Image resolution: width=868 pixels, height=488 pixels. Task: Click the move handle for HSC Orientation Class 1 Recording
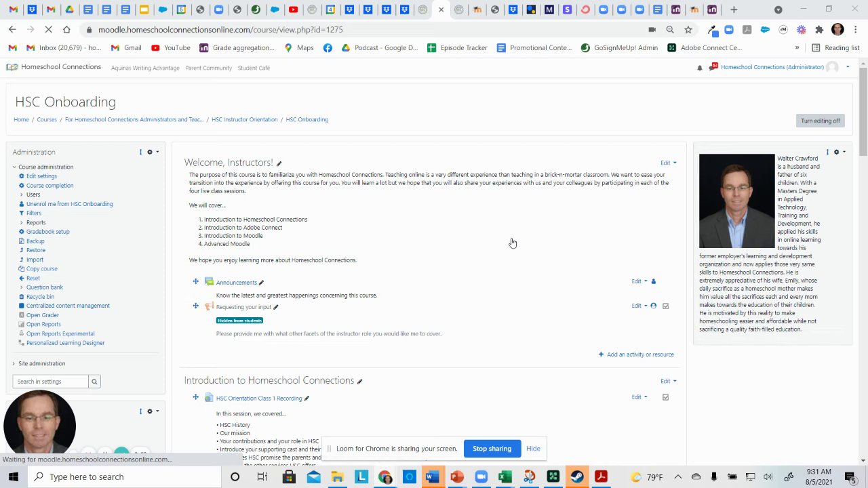195,397
